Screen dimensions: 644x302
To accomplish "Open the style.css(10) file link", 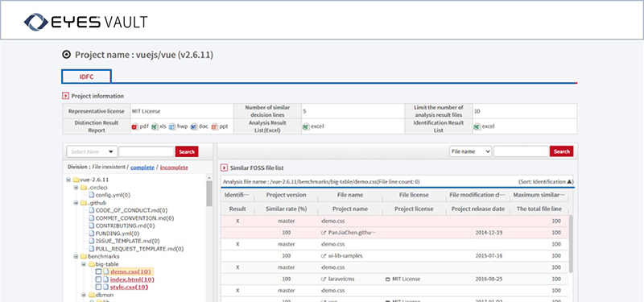I will tap(129, 287).
